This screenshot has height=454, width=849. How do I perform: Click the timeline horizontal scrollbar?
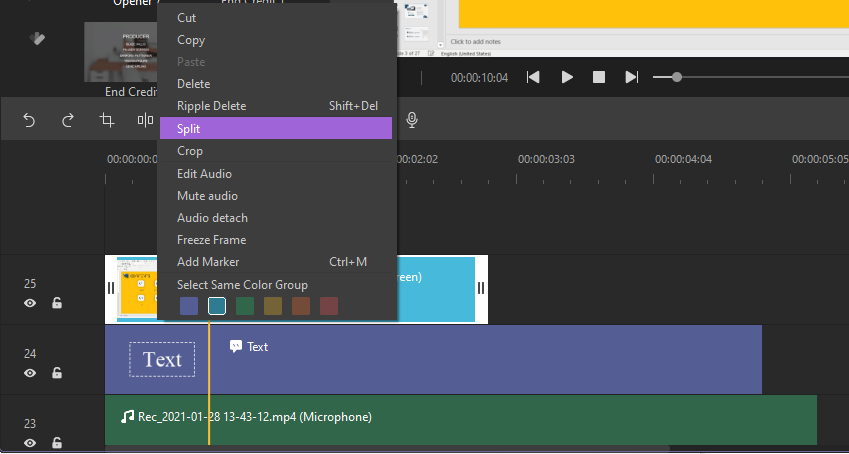387,449
